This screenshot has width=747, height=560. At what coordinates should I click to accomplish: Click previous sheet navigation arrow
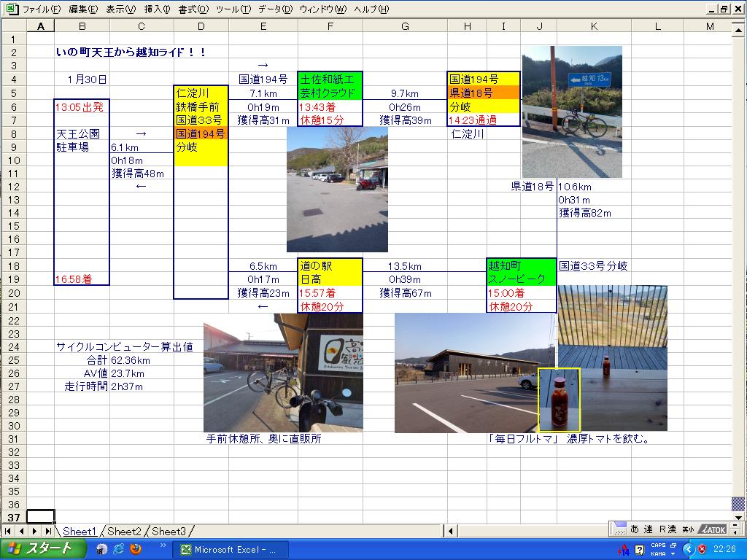click(20, 531)
